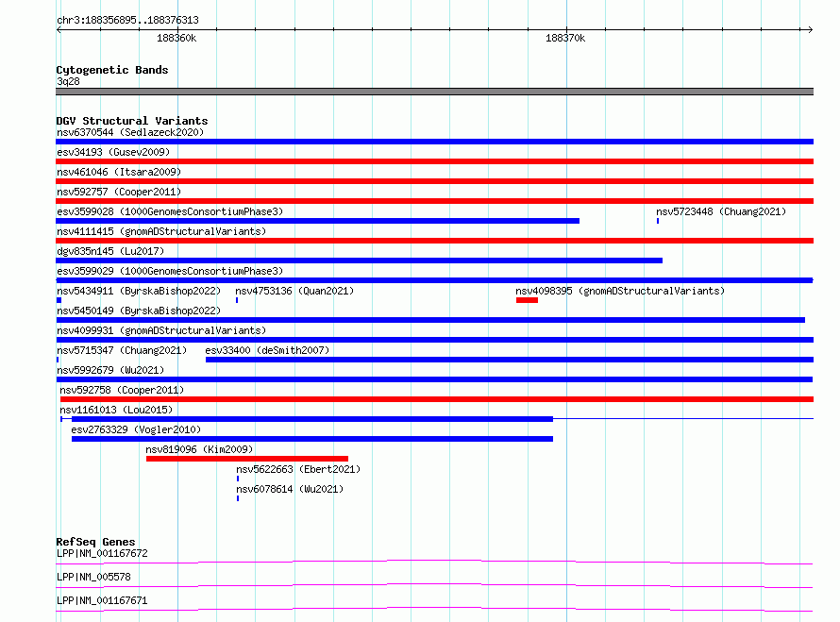Click the small blue marker under nsv5723448
Viewport: 840px width, 622px height.
[x=658, y=221]
